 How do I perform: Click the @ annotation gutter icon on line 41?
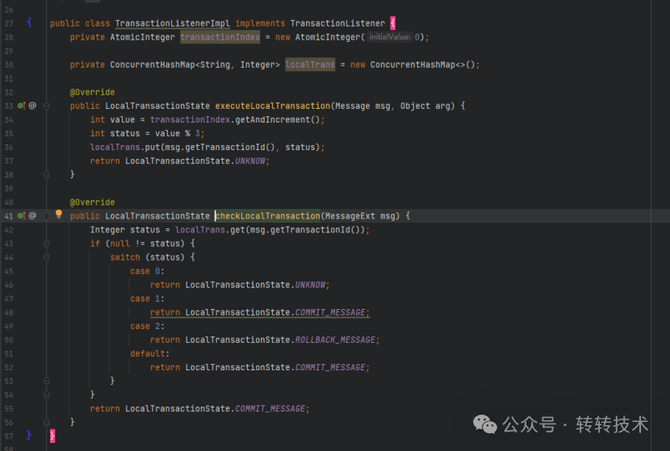pos(32,215)
